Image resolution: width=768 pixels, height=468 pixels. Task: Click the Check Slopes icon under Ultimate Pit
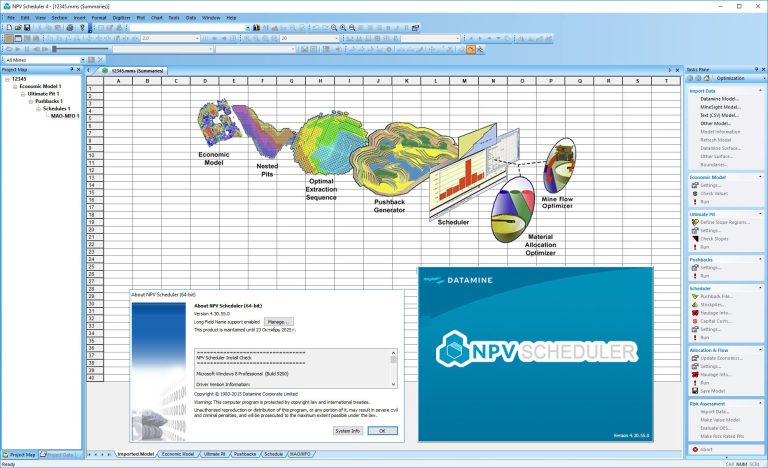coord(695,239)
